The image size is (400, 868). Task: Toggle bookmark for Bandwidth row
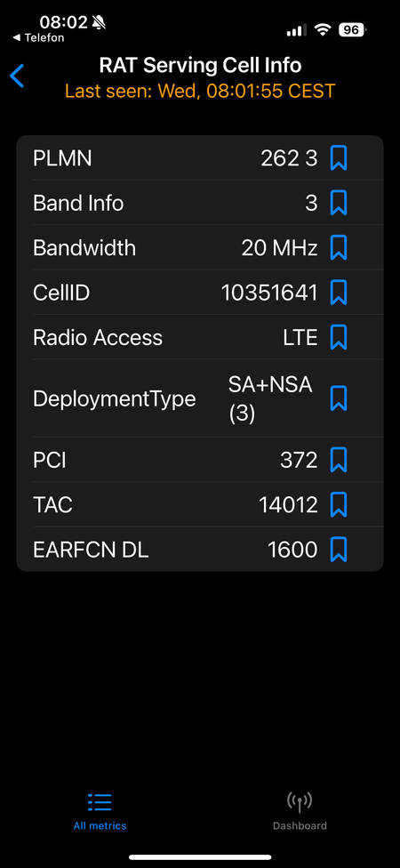click(x=339, y=247)
